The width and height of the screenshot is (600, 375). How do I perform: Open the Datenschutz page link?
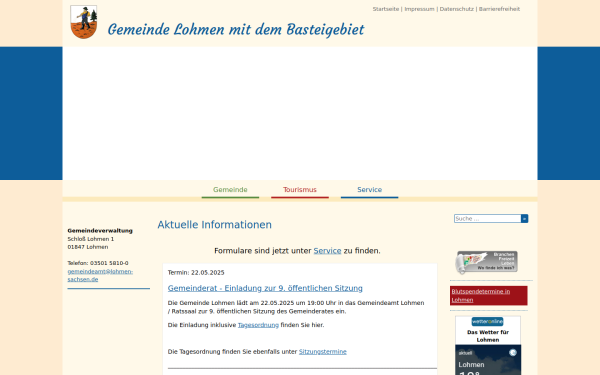pos(457,9)
